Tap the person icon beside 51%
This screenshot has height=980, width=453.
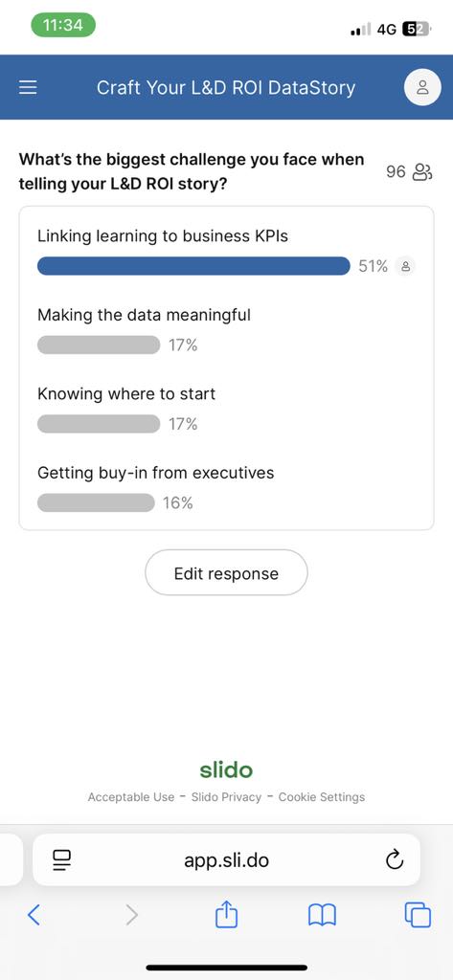(x=405, y=266)
